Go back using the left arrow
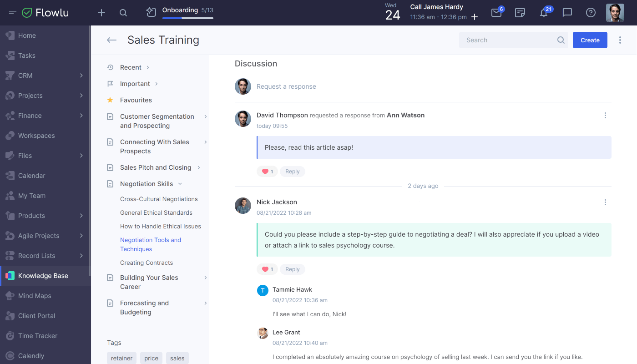Screen dimensions: 637x364 click(111, 40)
